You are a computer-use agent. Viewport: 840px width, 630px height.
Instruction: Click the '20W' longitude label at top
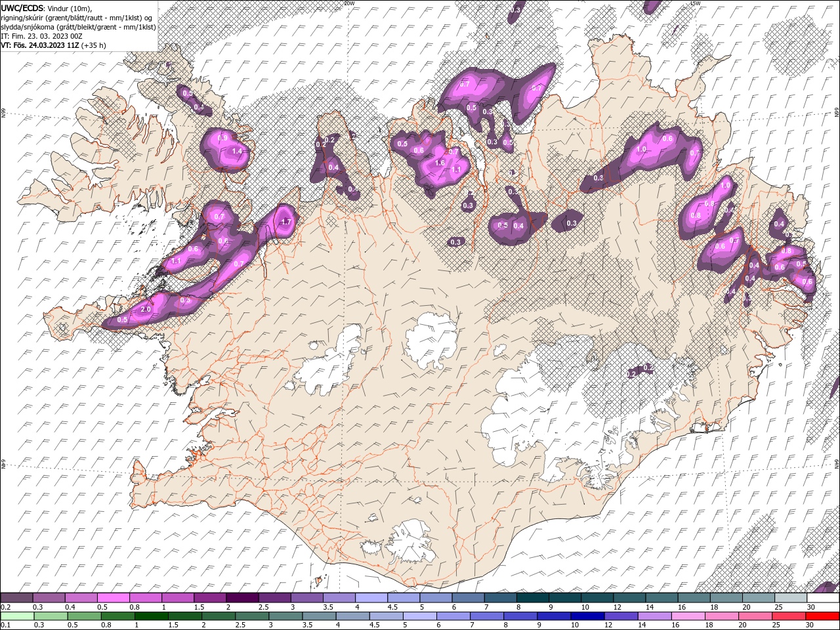[x=349, y=3]
